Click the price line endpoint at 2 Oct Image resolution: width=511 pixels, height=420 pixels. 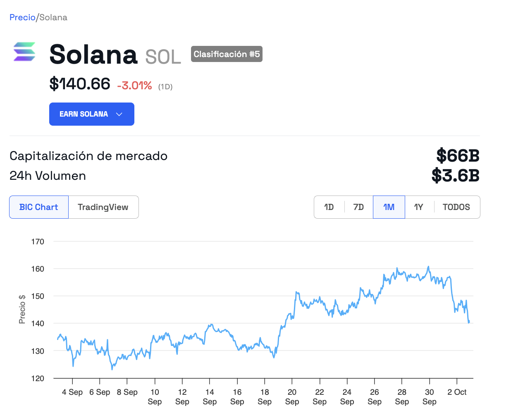click(469, 322)
